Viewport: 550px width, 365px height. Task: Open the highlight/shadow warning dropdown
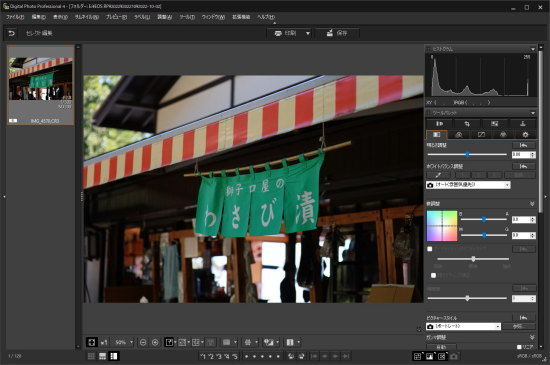click(235, 342)
